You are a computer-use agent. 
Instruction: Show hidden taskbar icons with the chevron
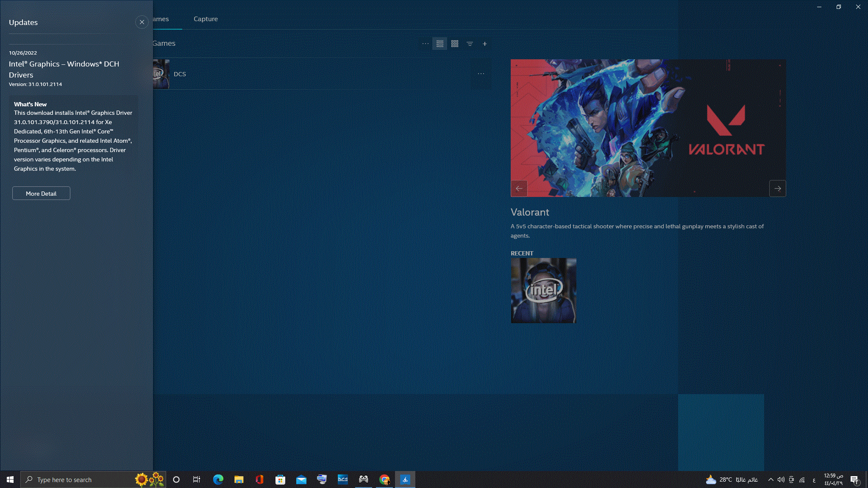point(770,480)
